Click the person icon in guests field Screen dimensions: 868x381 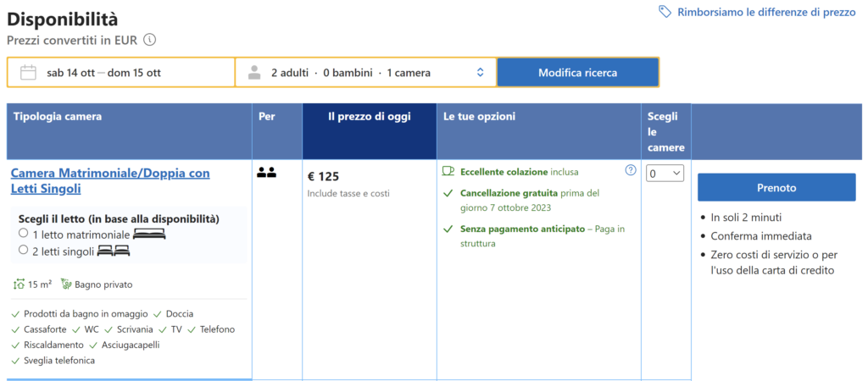(x=254, y=73)
